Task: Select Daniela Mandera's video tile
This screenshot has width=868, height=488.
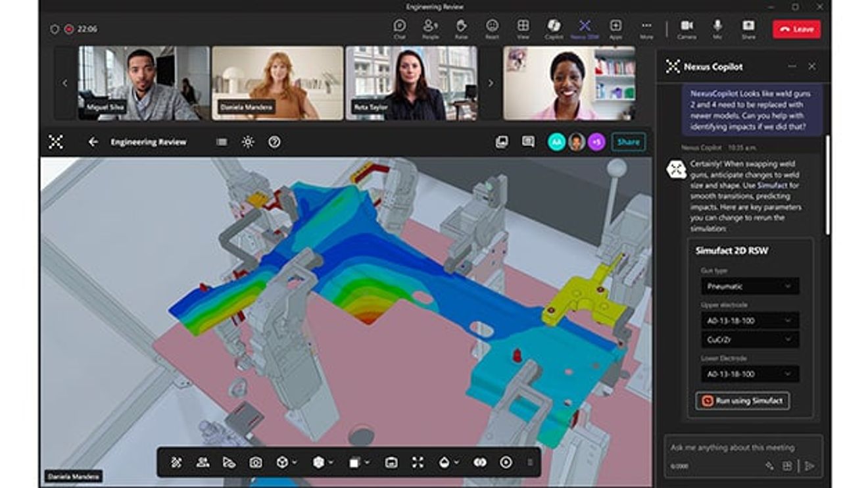Action: coord(277,83)
